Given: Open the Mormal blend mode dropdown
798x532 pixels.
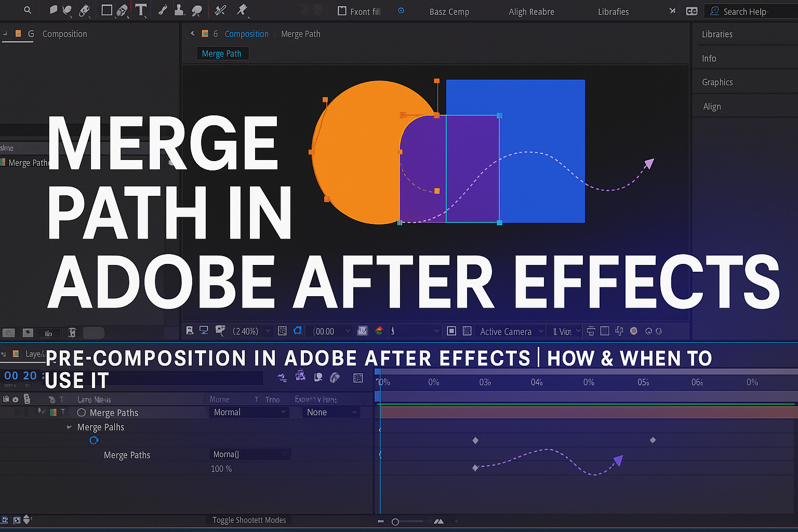Looking at the screenshot, I should click(x=249, y=412).
